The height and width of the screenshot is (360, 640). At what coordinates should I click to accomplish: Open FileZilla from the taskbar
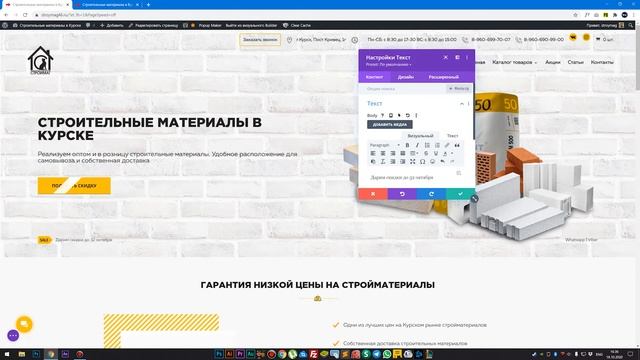tap(313, 354)
